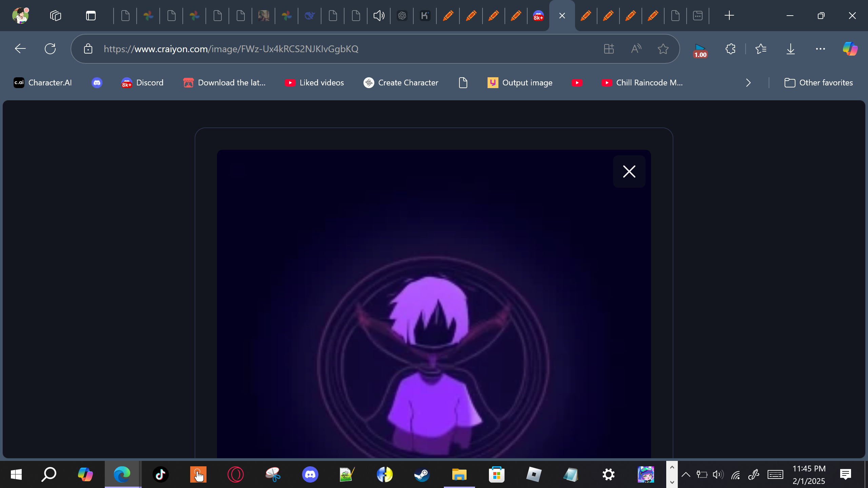Open the Other favorites folder

click(x=818, y=83)
